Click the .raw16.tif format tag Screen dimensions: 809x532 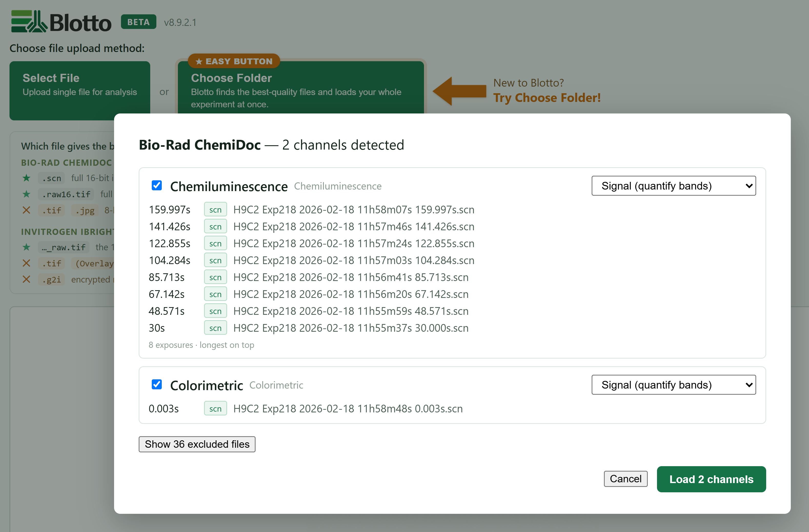(x=66, y=194)
